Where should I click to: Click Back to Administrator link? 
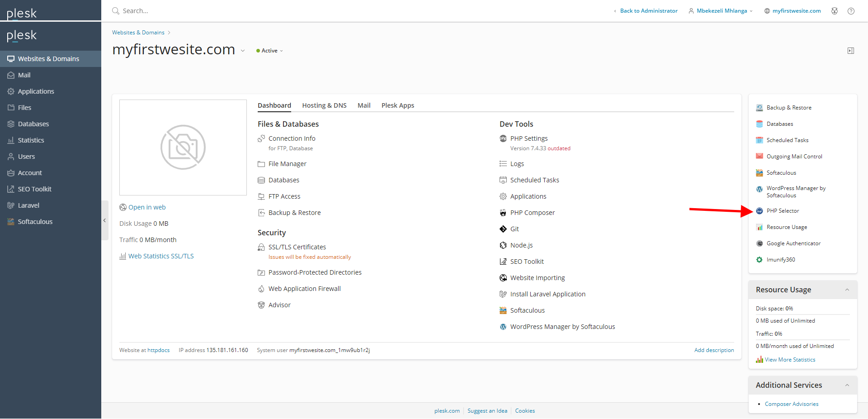coord(648,11)
